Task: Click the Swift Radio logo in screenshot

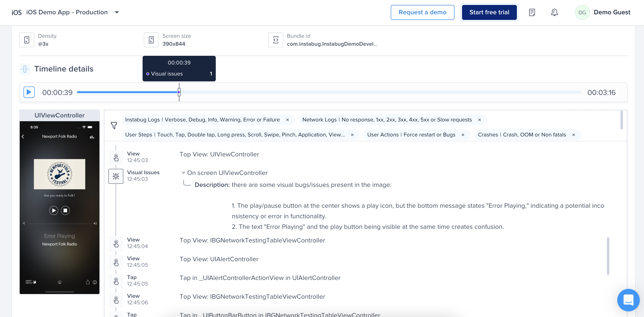Action: point(31,282)
